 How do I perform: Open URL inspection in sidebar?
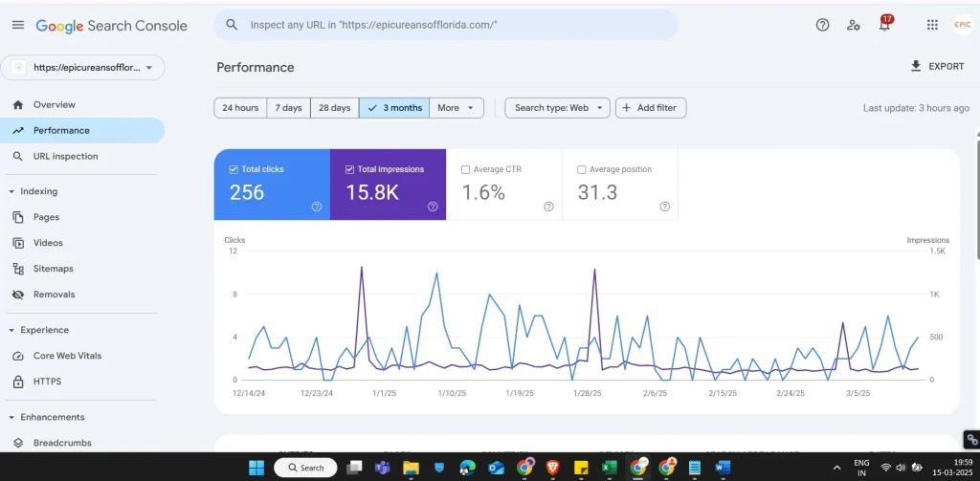point(65,156)
